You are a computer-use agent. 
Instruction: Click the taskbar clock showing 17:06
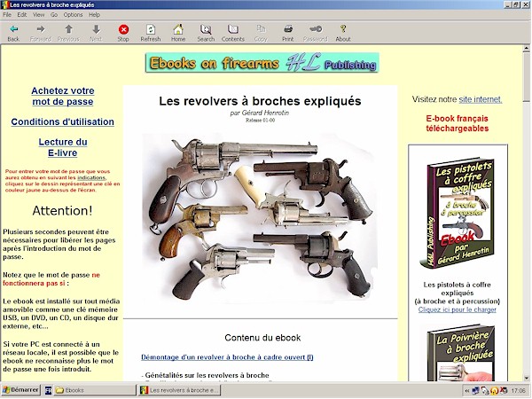coord(518,390)
